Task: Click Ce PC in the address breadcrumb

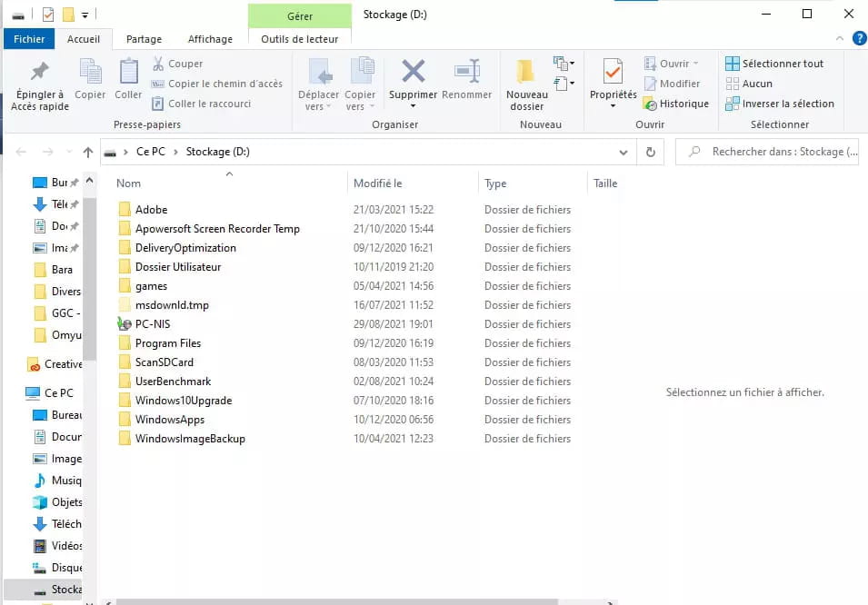Action: (x=151, y=152)
